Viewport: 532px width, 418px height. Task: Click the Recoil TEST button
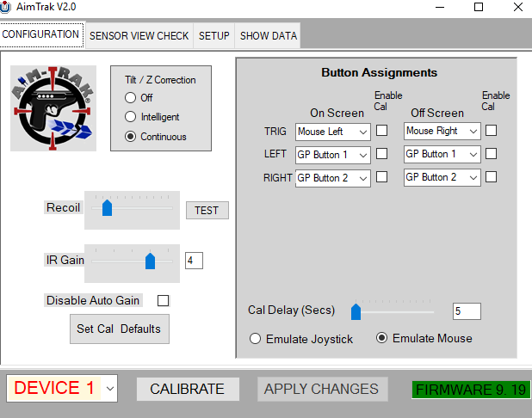207,210
